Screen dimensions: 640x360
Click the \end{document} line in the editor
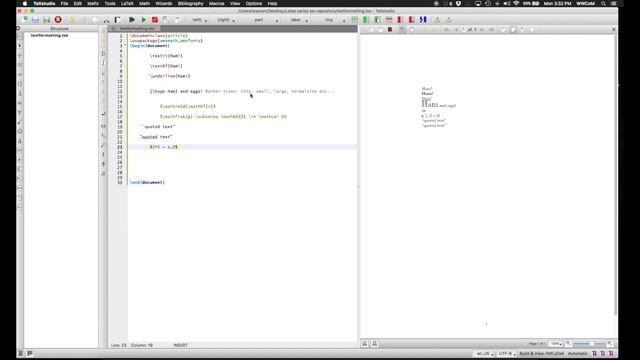[x=147, y=182]
